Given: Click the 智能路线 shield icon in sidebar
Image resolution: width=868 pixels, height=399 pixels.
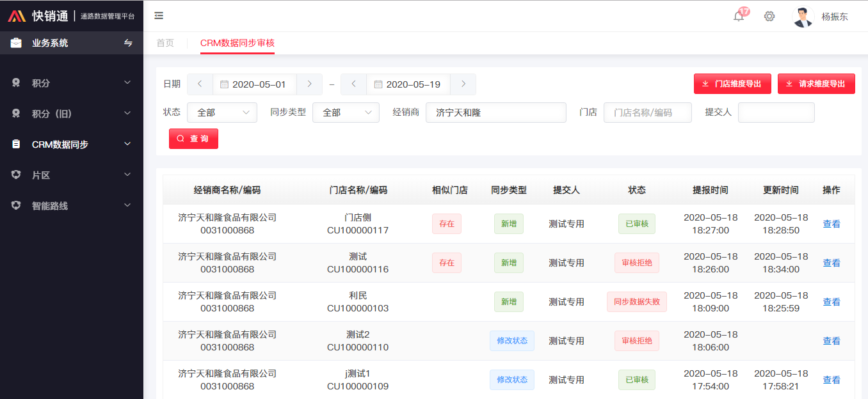Looking at the screenshot, I should point(16,206).
